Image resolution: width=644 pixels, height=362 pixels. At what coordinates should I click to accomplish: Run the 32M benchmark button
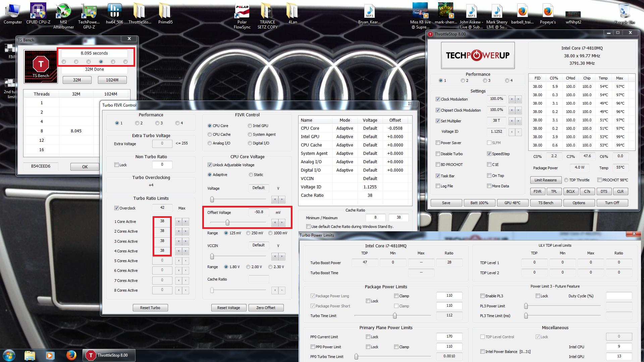[x=77, y=80]
